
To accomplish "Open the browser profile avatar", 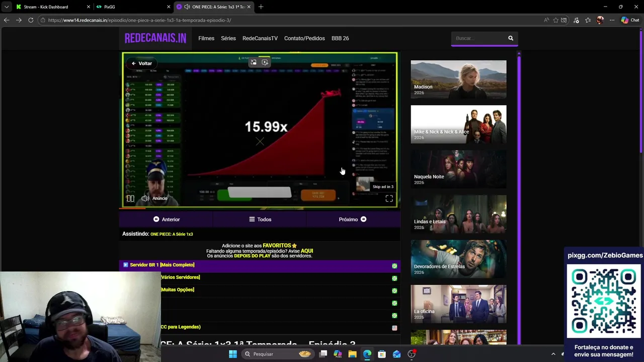I will click(600, 20).
